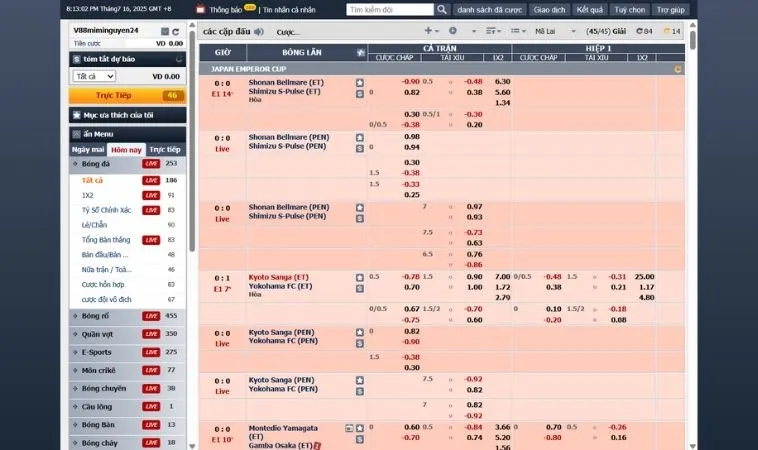Favorite the second Shonan Bellmare (PEN) match
This screenshot has width=758, height=450.
coord(360,207)
